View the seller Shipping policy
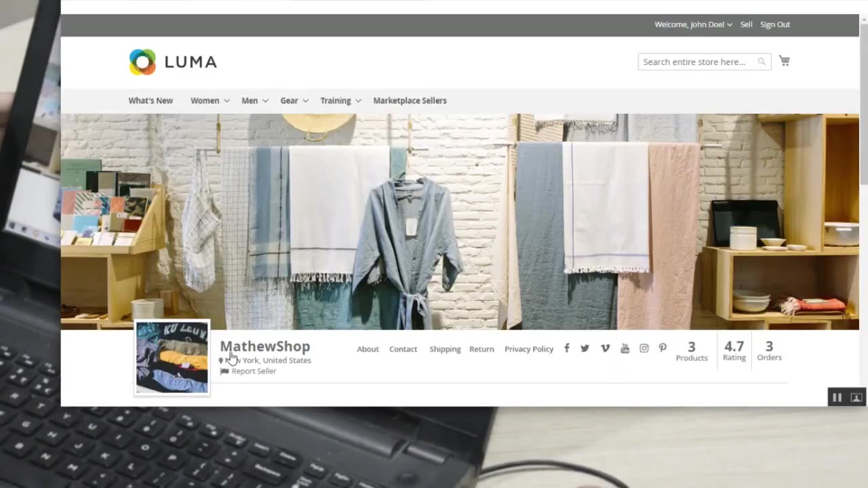 (445, 349)
